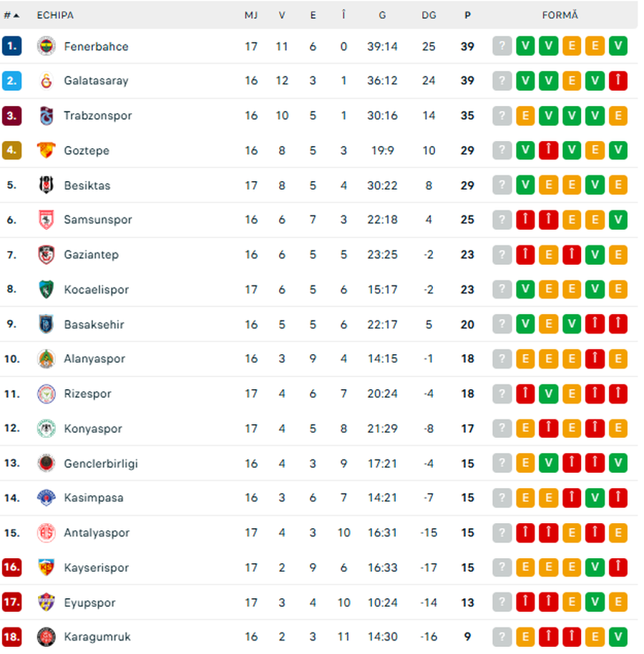The width and height of the screenshot is (644, 654).
Task: Click the Kocaelispor club crest
Action: [x=45, y=290]
